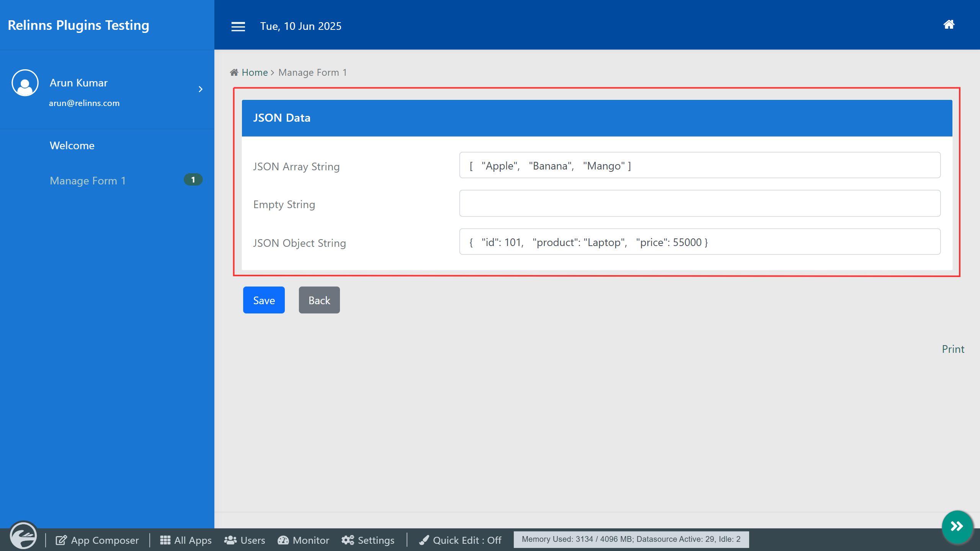Open App Composer from admin bar
980x551 pixels.
[97, 540]
